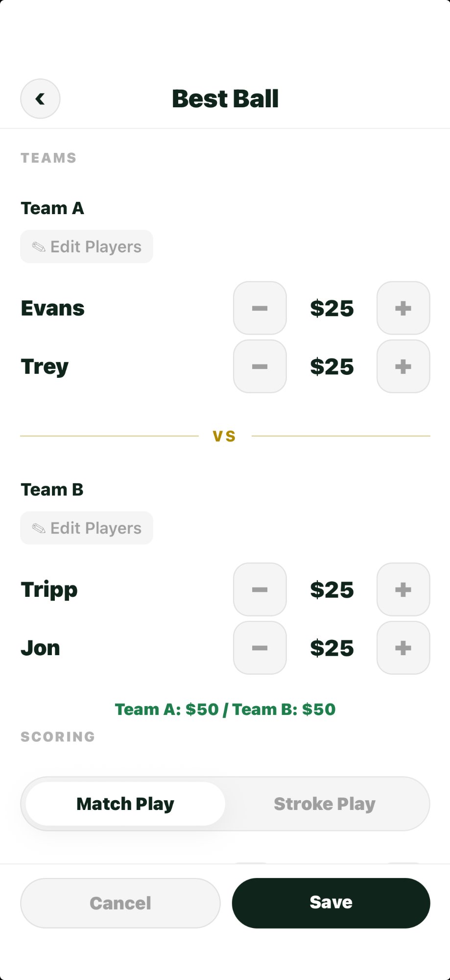Cancel the Best Ball configuration
This screenshot has height=980, width=450.
coord(120,903)
